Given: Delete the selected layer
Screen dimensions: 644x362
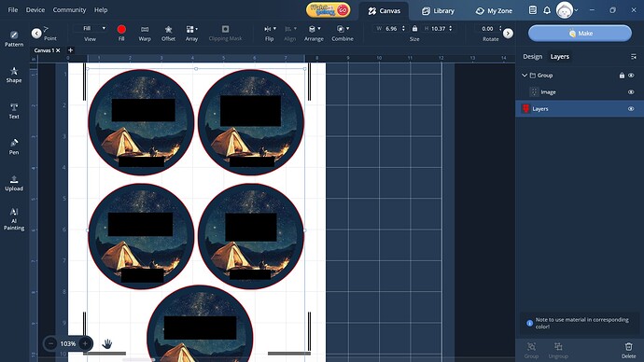Looking at the screenshot, I should [x=628, y=351].
